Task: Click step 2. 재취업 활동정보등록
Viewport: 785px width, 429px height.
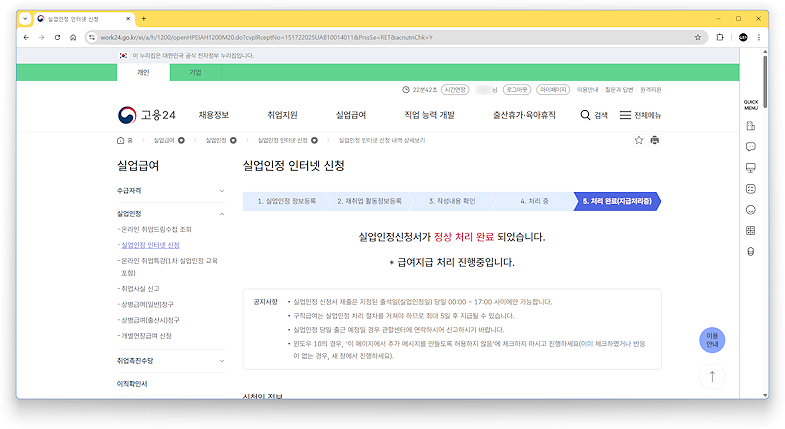Action: point(369,201)
